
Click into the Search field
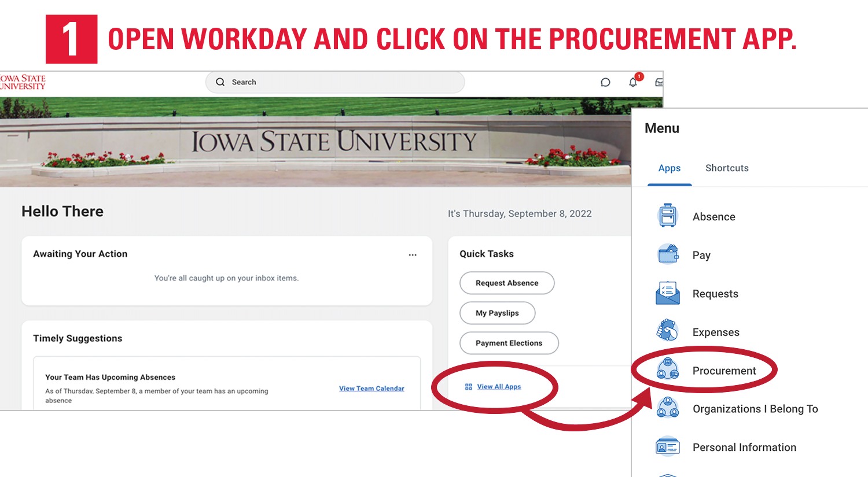[335, 82]
